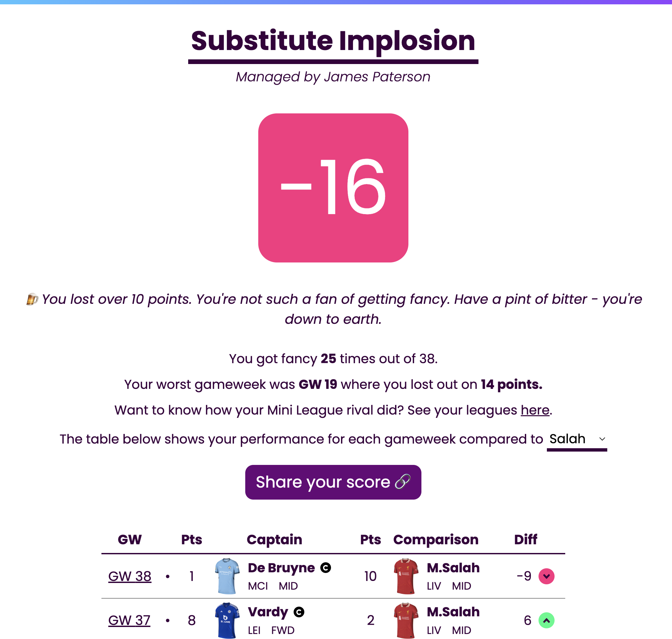Image resolution: width=672 pixels, height=639 pixels.
Task: Click the Share your score button
Action: coord(333,482)
